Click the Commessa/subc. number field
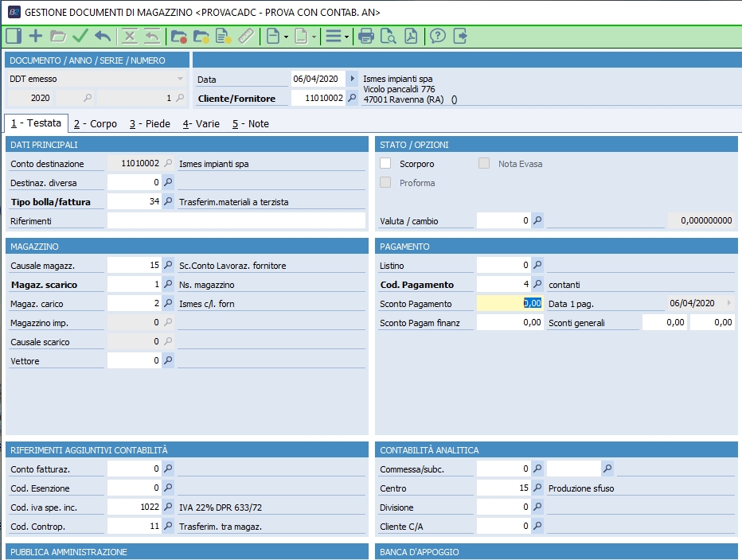 [503, 469]
